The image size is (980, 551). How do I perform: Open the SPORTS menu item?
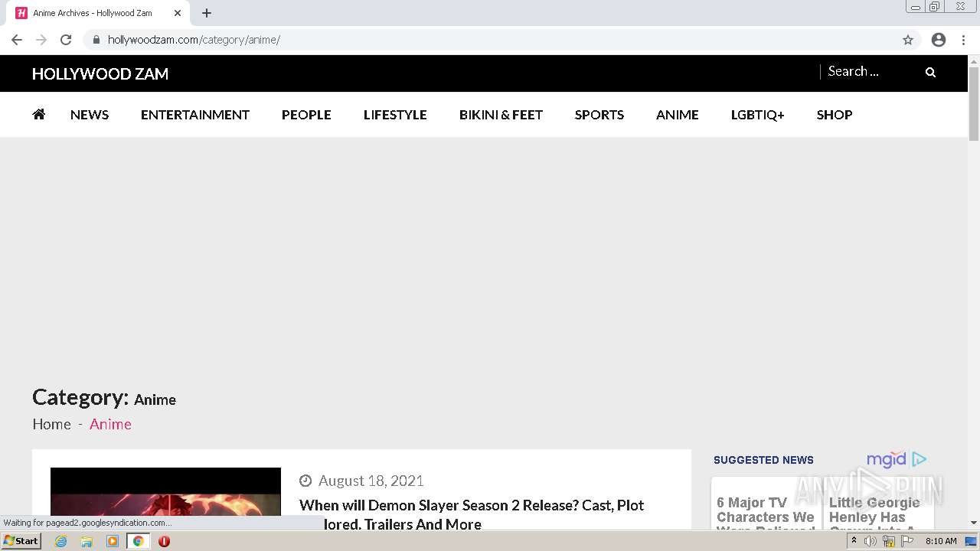[599, 115]
